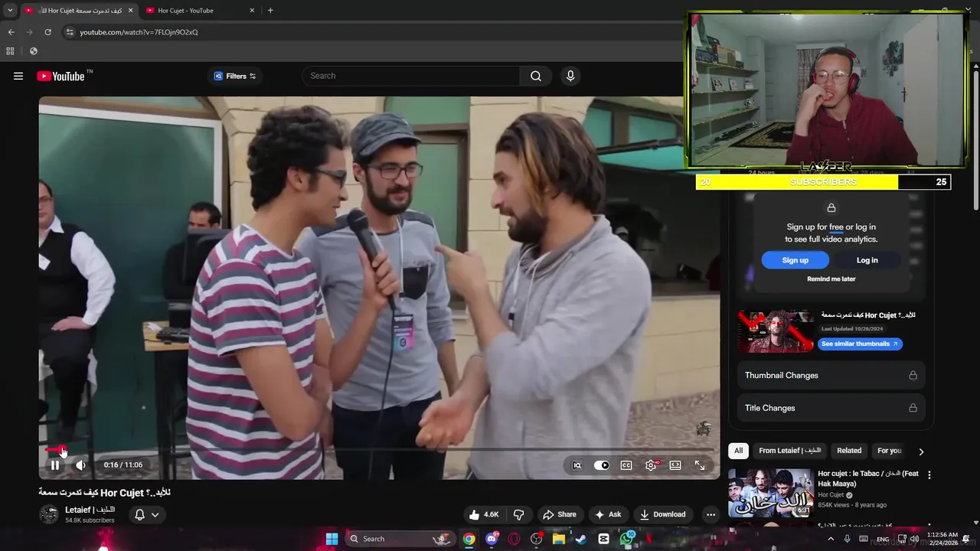View site information icon in address bar
The height and width of the screenshot is (551, 980).
70,32
